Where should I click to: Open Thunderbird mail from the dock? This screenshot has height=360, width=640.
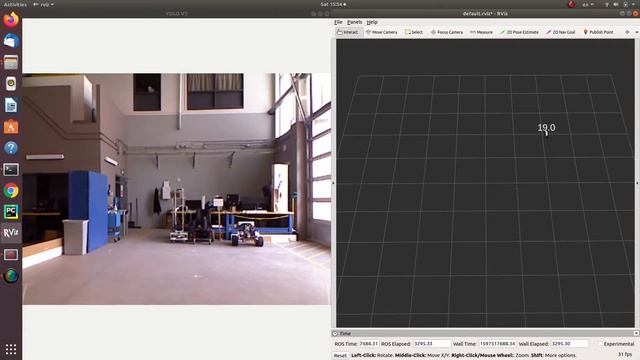click(11, 41)
